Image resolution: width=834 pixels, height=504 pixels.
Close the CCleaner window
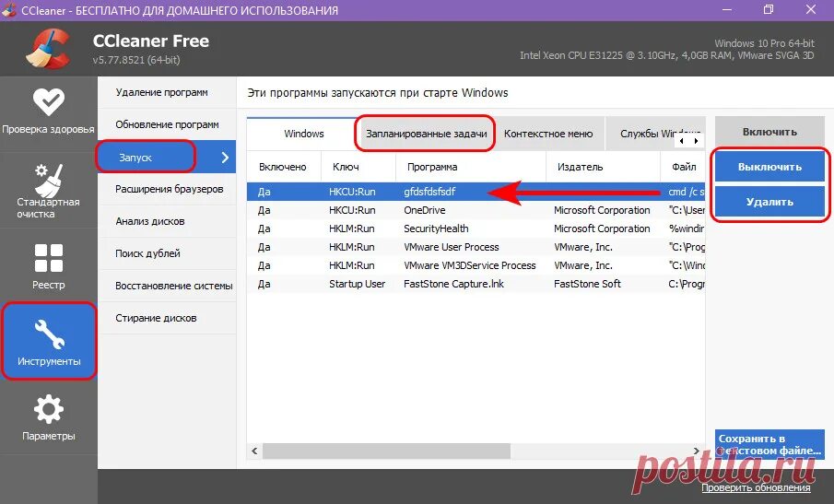(x=811, y=9)
